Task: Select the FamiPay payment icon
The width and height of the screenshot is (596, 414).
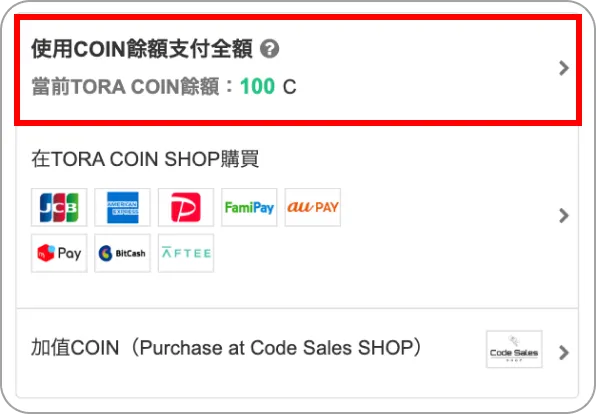Action: (249, 207)
